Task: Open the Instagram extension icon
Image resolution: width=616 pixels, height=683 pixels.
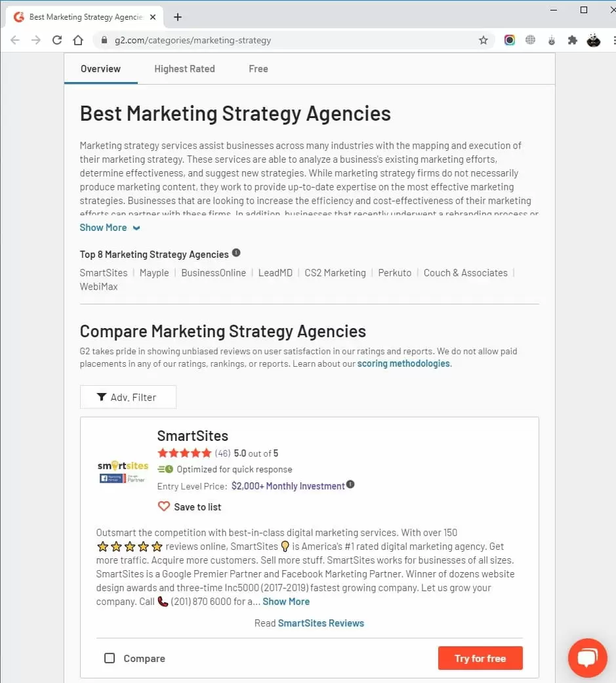Action: (510, 40)
